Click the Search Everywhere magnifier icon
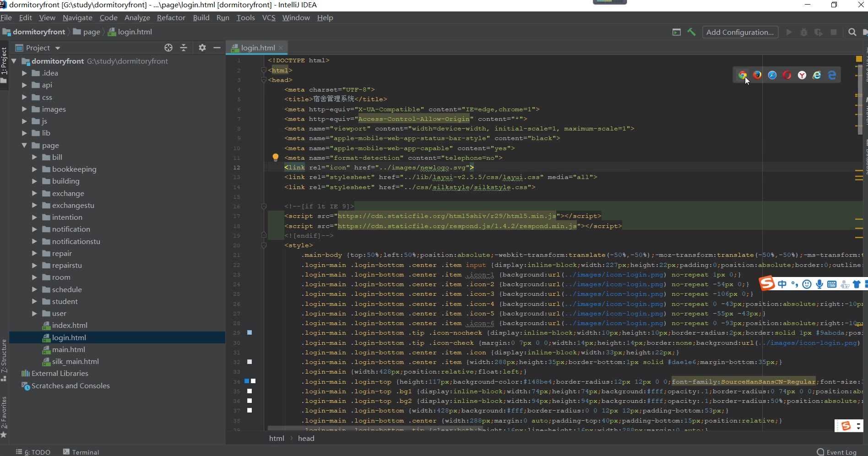 coord(852,32)
